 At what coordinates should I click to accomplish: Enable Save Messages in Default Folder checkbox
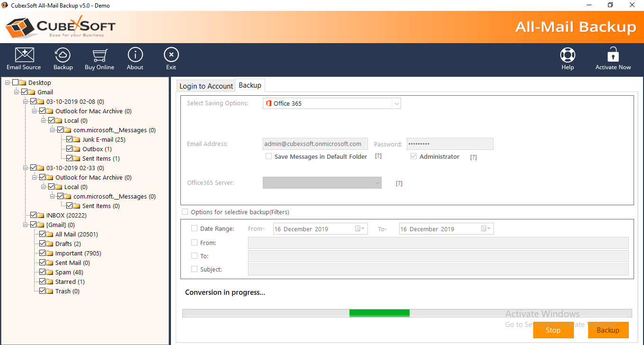(x=268, y=156)
